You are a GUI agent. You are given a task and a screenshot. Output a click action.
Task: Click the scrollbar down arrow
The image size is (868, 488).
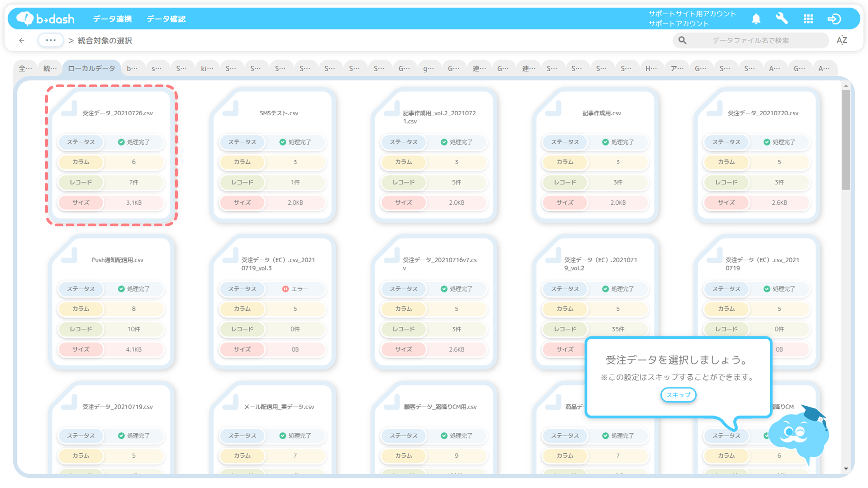(x=846, y=469)
